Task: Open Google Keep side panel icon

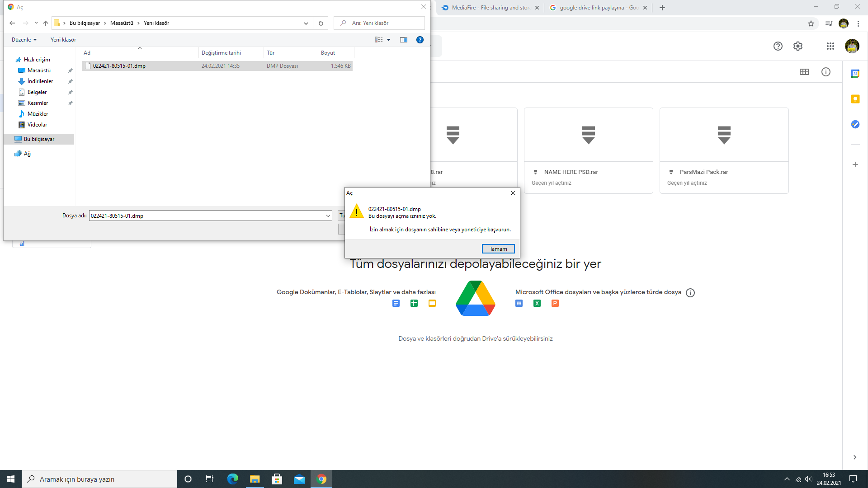Action: pos(855,99)
